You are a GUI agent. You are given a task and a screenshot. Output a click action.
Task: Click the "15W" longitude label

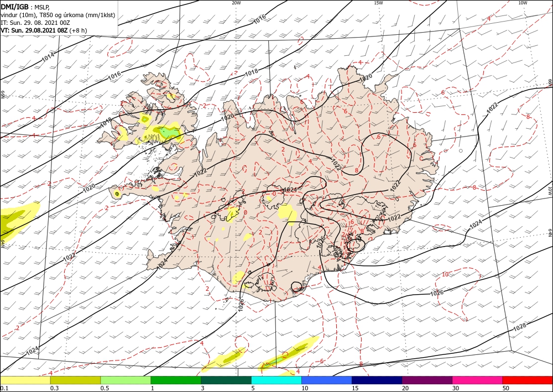pos(378,3)
